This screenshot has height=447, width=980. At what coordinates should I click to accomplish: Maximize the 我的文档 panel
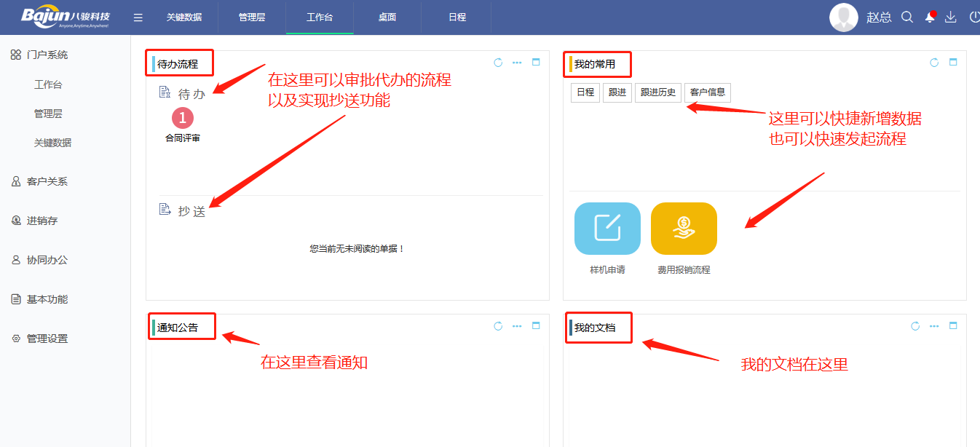coord(952,326)
